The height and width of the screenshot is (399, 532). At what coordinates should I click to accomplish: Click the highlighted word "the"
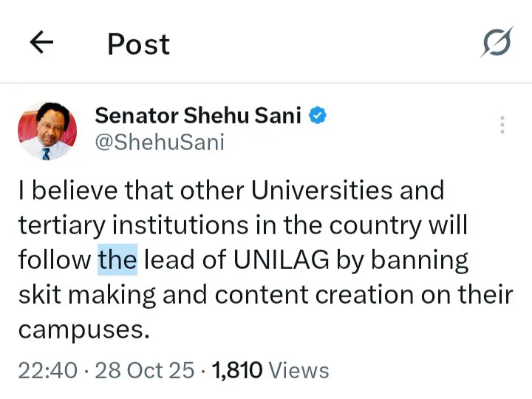pos(117,260)
